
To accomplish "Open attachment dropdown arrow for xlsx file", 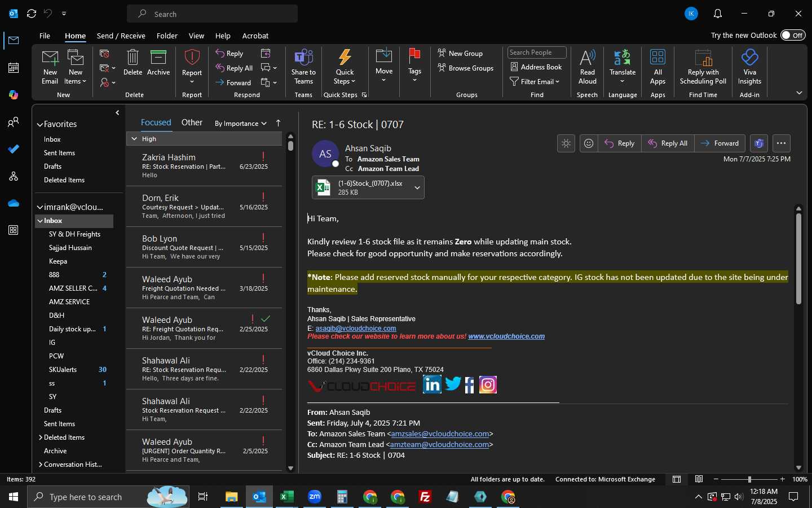I will point(417,188).
